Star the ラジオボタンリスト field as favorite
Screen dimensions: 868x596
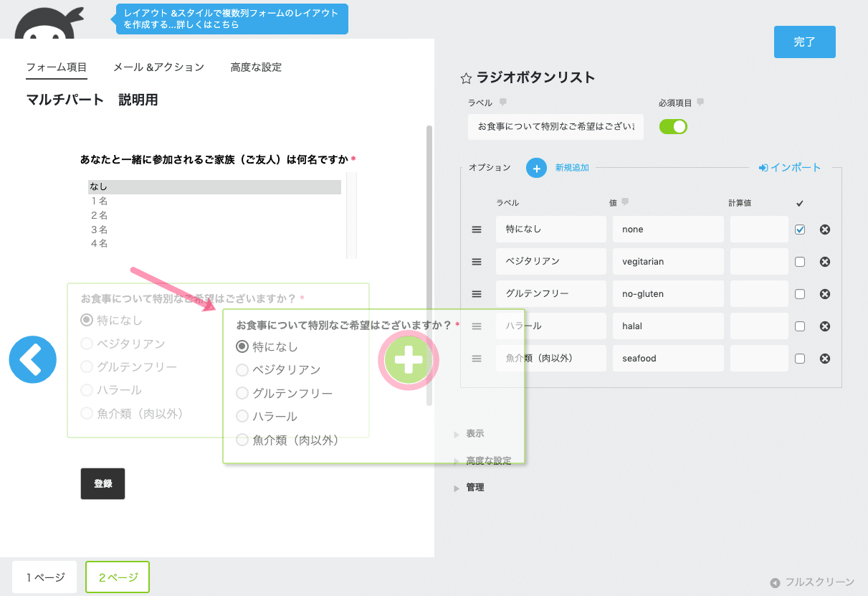pyautogui.click(x=466, y=78)
